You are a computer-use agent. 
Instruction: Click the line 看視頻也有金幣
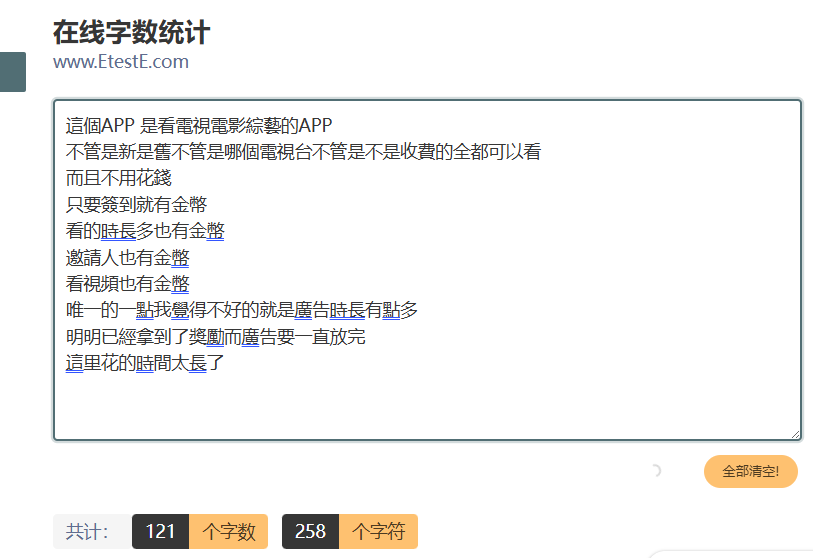click(x=128, y=284)
